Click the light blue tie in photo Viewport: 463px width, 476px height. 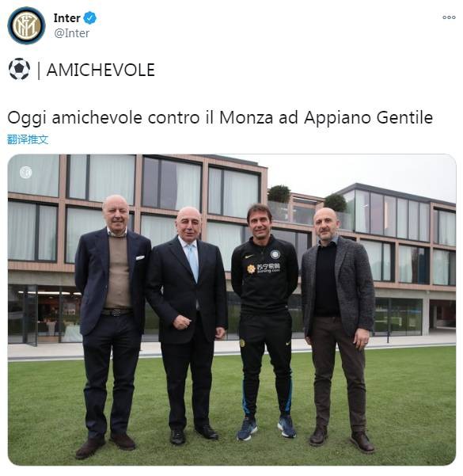[x=192, y=263]
